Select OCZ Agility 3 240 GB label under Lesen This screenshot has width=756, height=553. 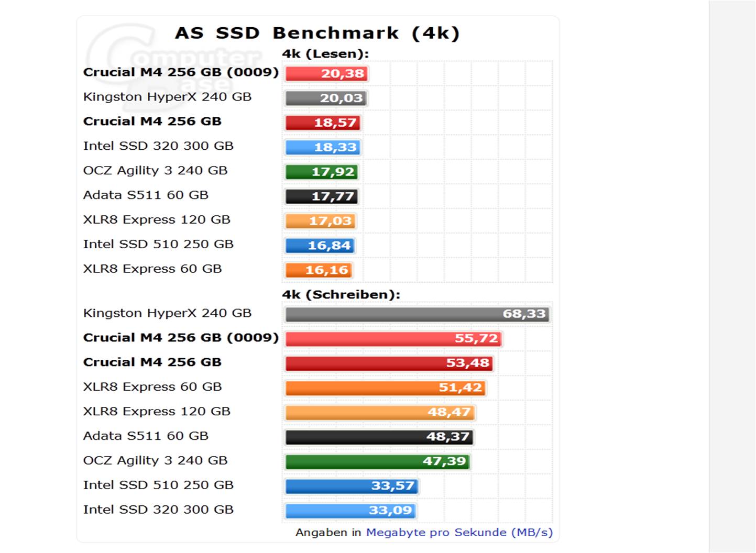tap(155, 171)
